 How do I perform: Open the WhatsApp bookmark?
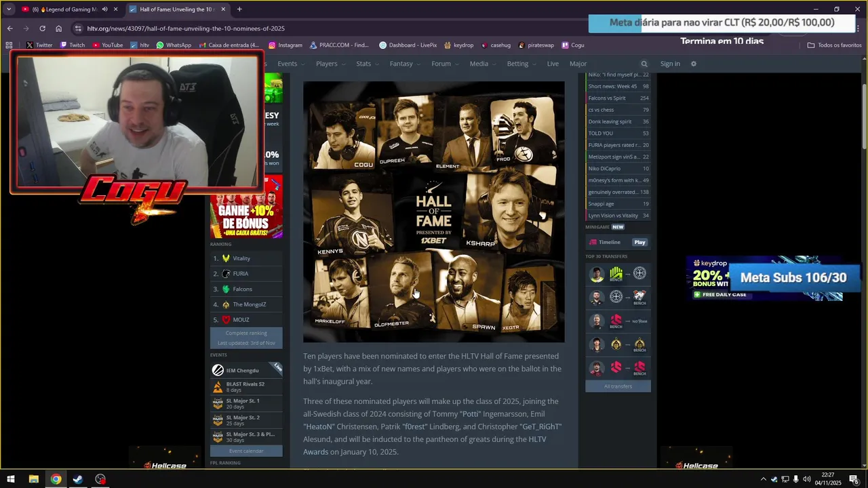tap(174, 45)
